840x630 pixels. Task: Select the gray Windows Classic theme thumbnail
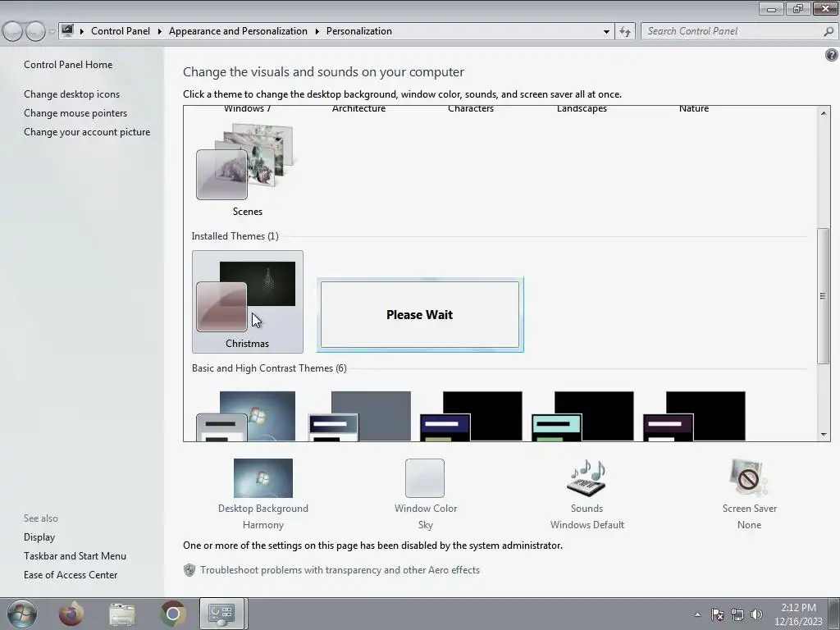pos(359,416)
